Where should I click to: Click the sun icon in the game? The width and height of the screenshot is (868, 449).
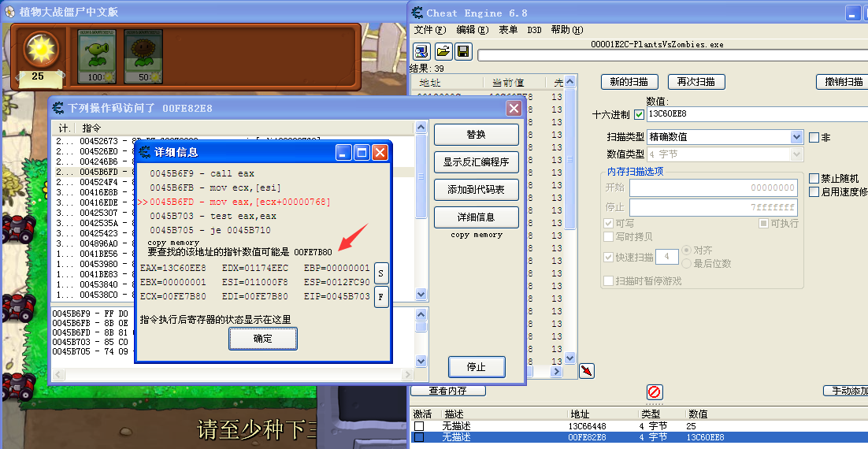(40, 50)
